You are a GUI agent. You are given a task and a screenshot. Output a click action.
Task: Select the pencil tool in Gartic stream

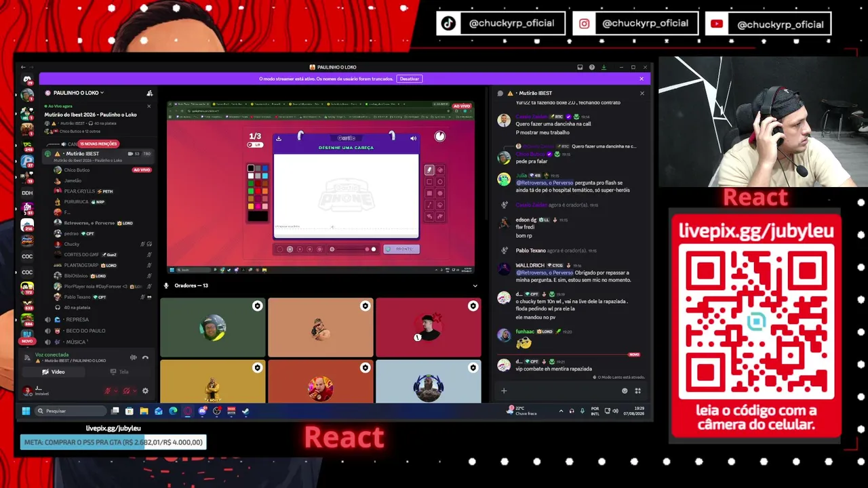pos(429,170)
